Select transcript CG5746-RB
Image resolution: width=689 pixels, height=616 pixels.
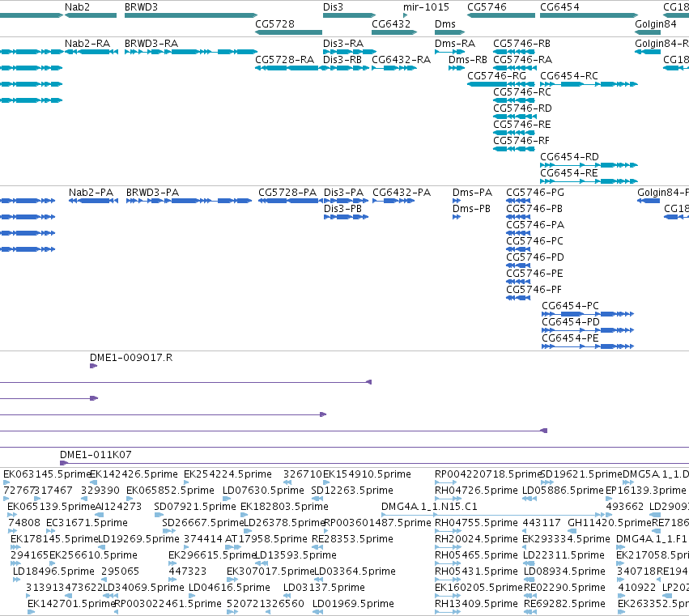tap(521, 44)
